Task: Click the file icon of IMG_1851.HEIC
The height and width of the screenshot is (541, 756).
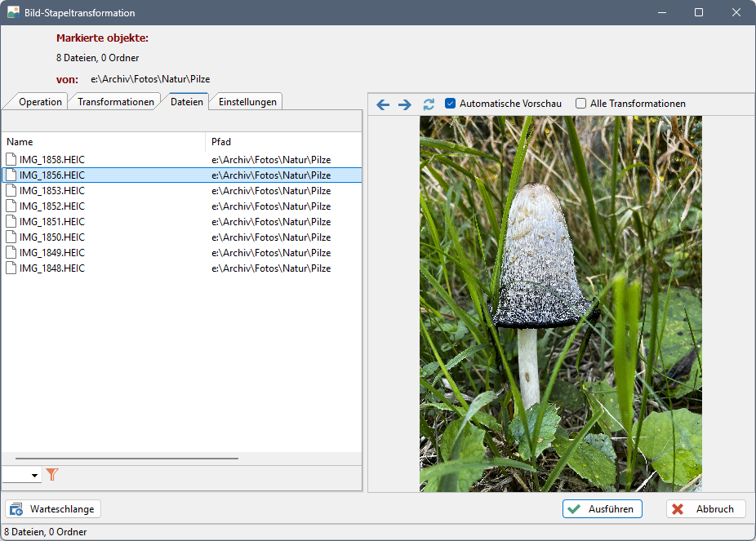Action: (x=11, y=222)
